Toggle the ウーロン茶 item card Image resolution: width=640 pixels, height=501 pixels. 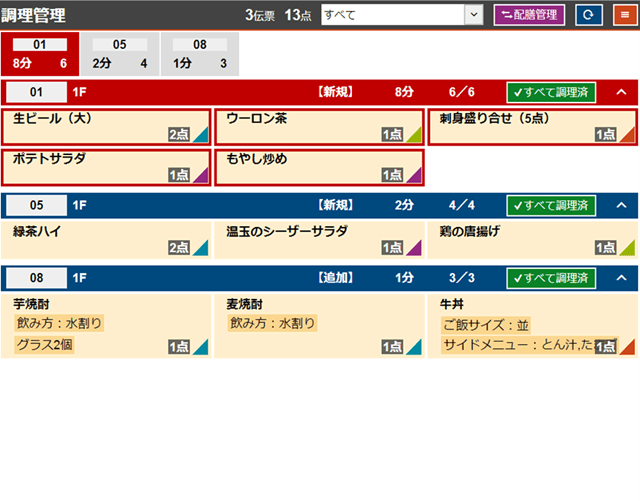(318, 127)
